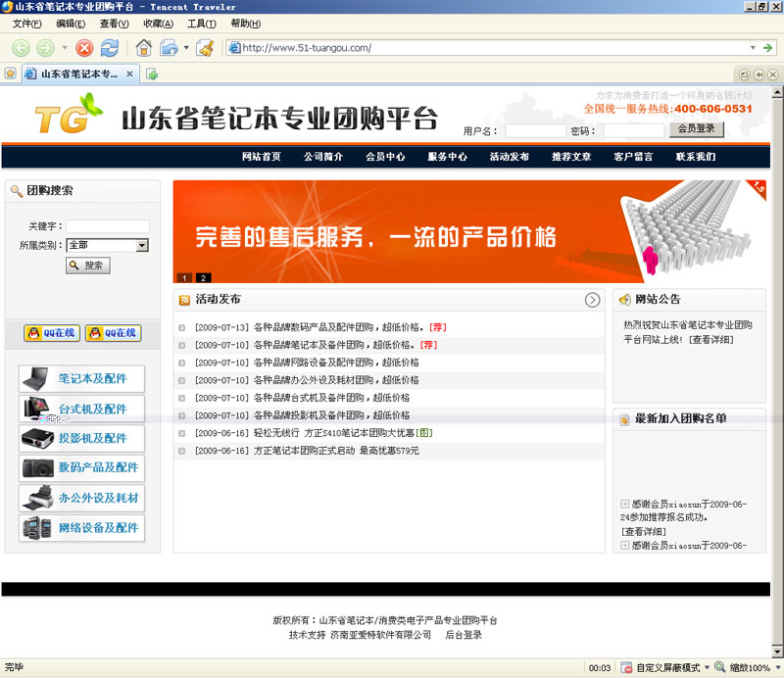Viewport: 784px width, 678px height.
Task: Switch banner to slide 2
Action: point(203,277)
